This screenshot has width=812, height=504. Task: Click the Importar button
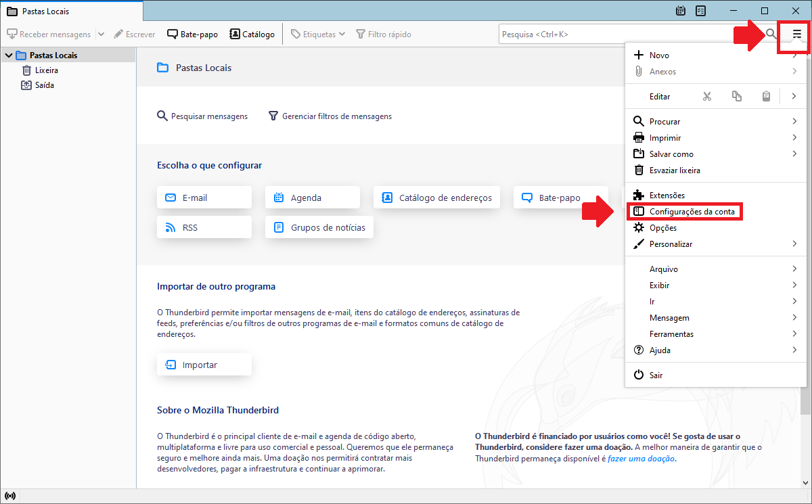(204, 365)
